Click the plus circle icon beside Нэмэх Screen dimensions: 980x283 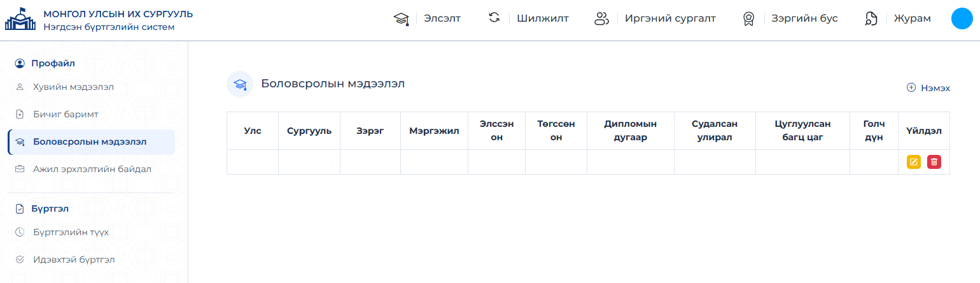point(911,88)
